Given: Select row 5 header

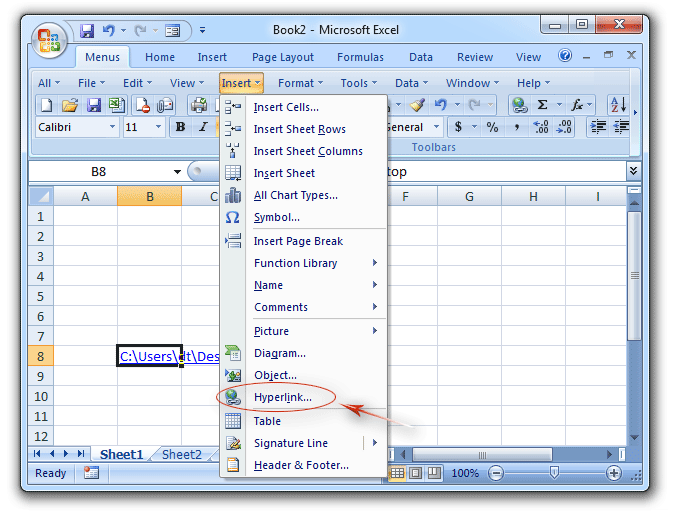Looking at the screenshot, I should 41,296.
